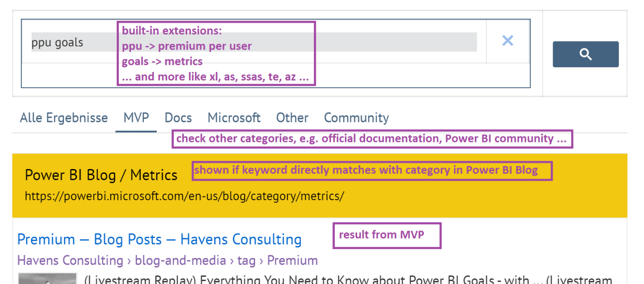
Task: Select the "tag" breadcrumb segment
Action: pyautogui.click(x=246, y=260)
